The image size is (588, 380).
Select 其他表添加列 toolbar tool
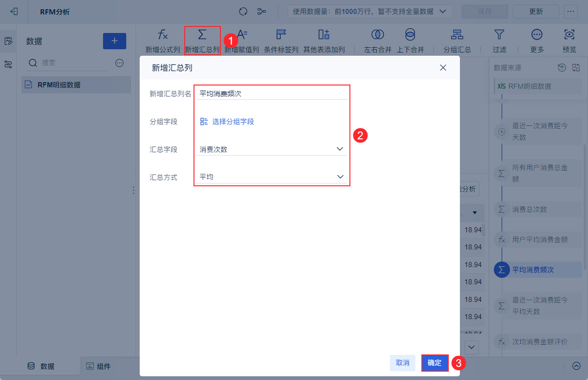click(x=324, y=41)
